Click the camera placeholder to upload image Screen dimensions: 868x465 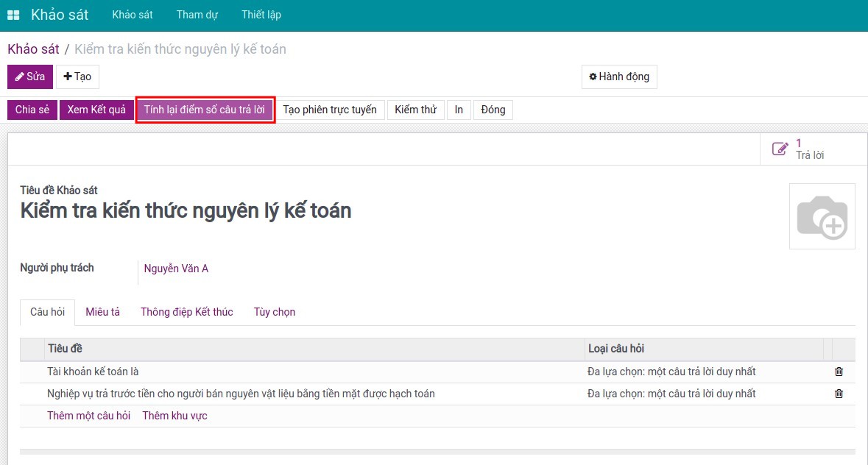pyautogui.click(x=822, y=216)
